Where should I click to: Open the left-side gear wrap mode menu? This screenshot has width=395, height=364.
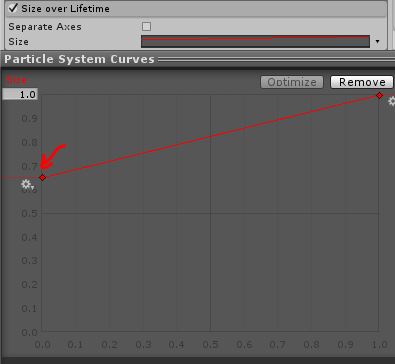(27, 184)
